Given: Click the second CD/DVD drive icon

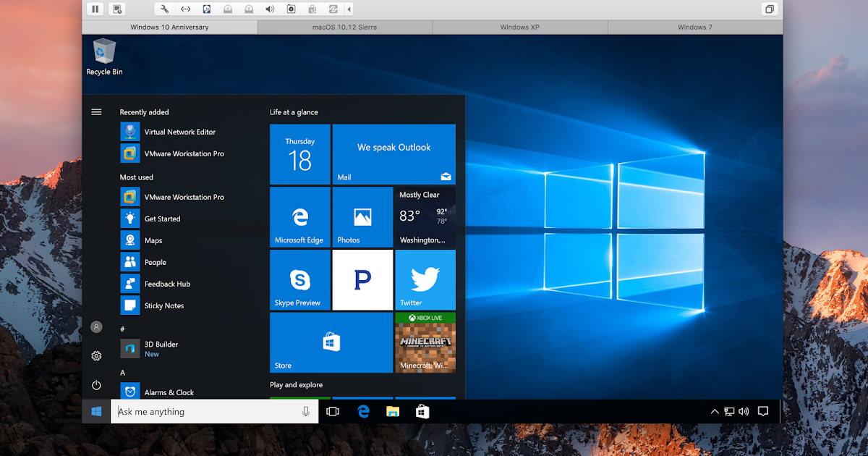Looking at the screenshot, I should (248, 9).
